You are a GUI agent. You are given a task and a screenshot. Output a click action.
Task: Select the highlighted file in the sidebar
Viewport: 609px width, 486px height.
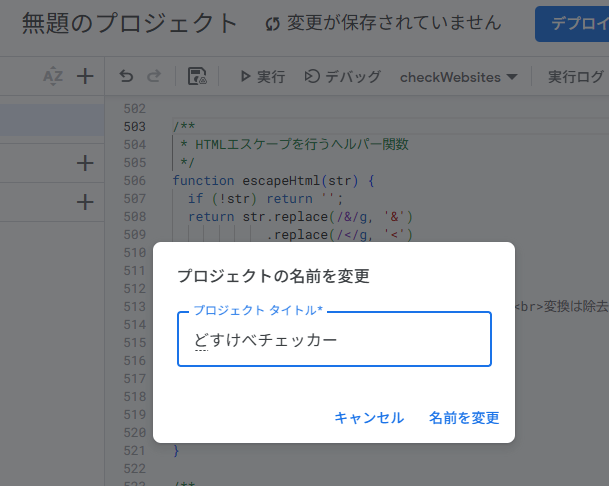[x=52, y=120]
